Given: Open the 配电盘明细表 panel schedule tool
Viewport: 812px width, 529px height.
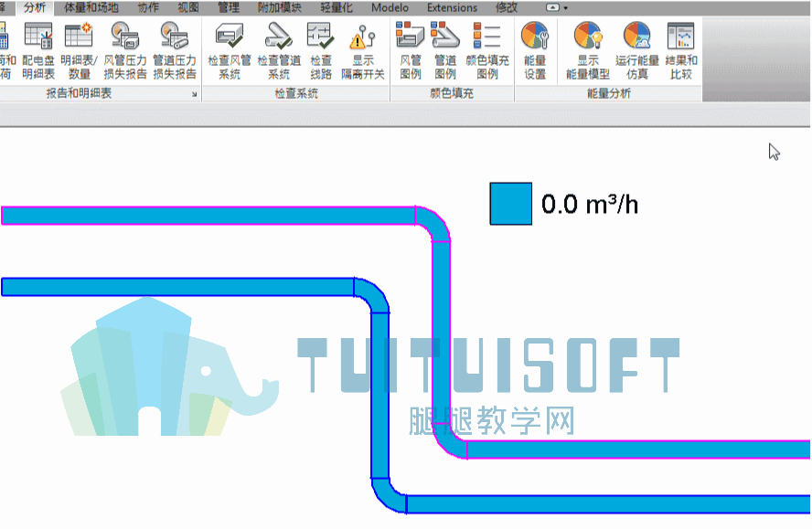Looking at the screenshot, I should [38, 51].
